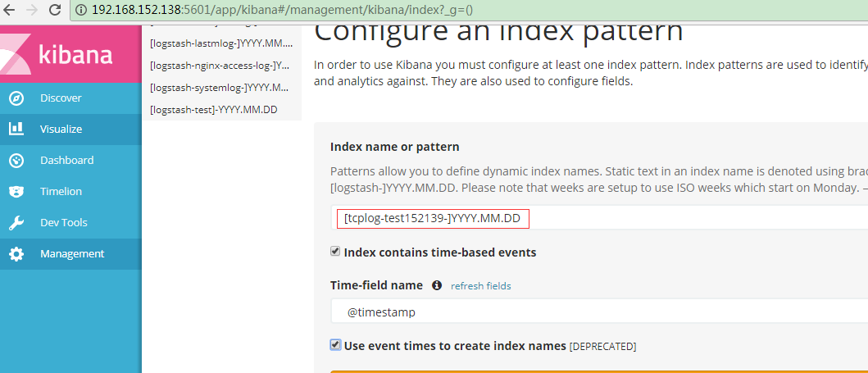
Task: Toggle Use event times to create index names
Action: click(335, 345)
